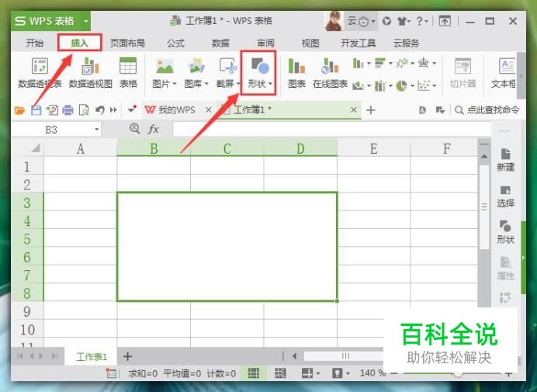
Task: Insert a PivotTable (数据透视表)
Action: point(40,73)
